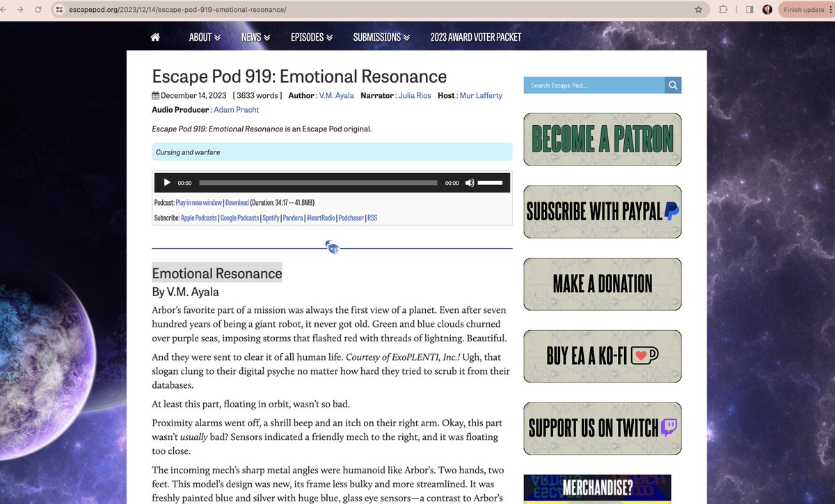This screenshot has width=835, height=504.
Task: Click the browser forward arrow
Action: [x=20, y=10]
